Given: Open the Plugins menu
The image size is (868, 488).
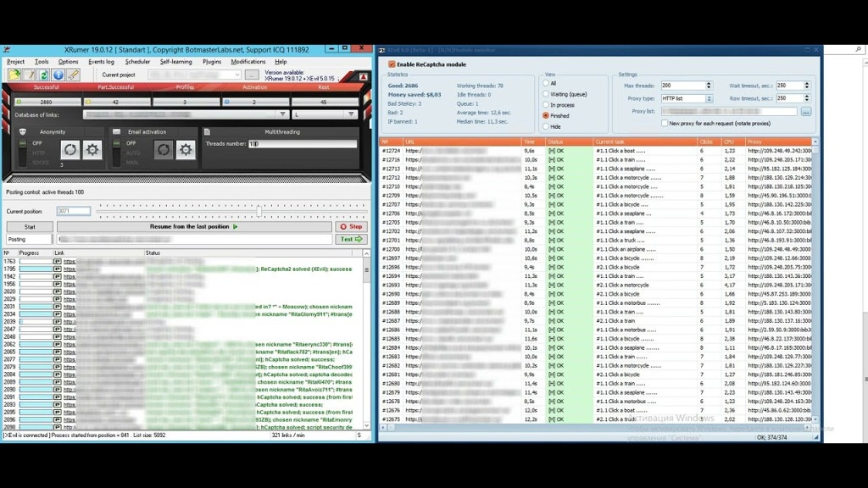Looking at the screenshot, I should [x=211, y=61].
